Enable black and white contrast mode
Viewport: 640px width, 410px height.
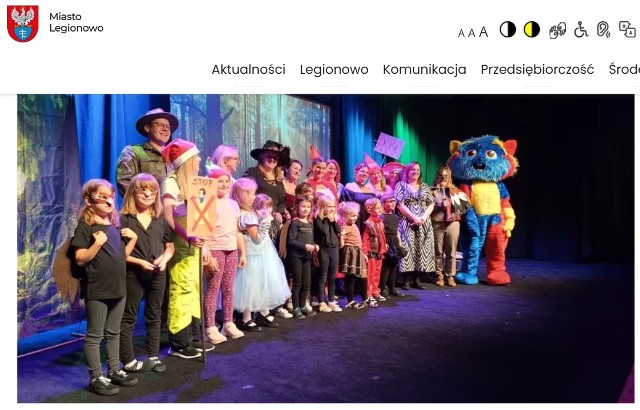(508, 29)
